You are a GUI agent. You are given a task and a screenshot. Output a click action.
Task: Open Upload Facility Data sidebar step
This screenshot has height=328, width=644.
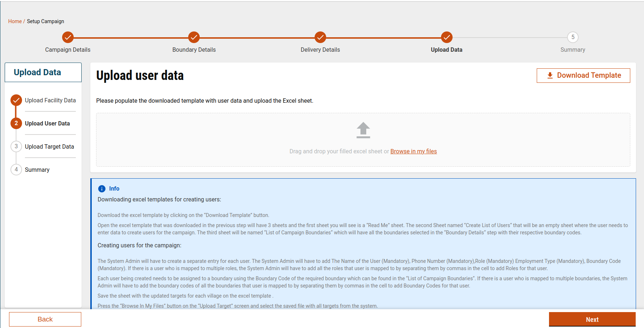coord(50,100)
